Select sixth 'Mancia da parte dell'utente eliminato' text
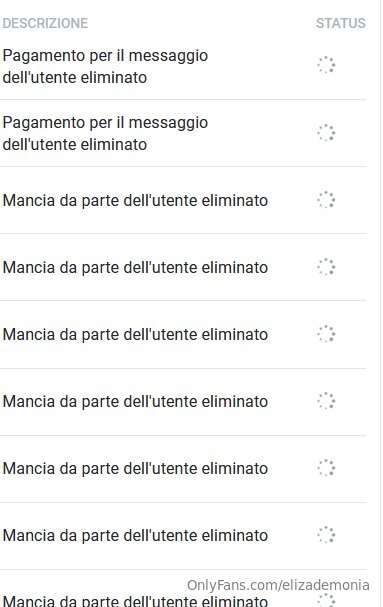The width and height of the screenshot is (383, 607). click(x=135, y=536)
